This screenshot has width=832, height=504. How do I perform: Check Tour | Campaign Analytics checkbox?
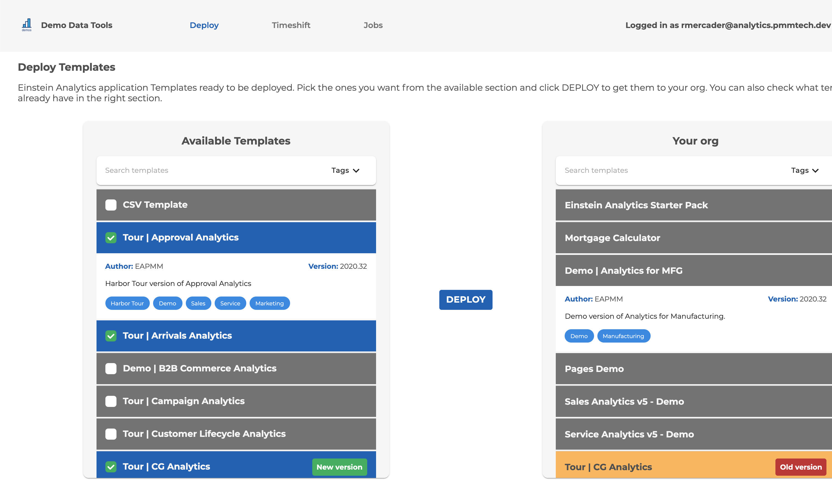pyautogui.click(x=111, y=401)
